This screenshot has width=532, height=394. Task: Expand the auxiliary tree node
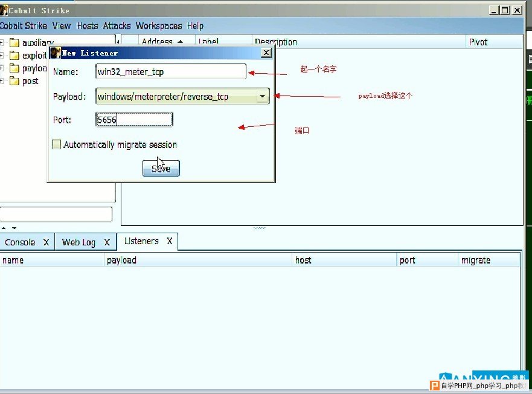tap(2, 43)
